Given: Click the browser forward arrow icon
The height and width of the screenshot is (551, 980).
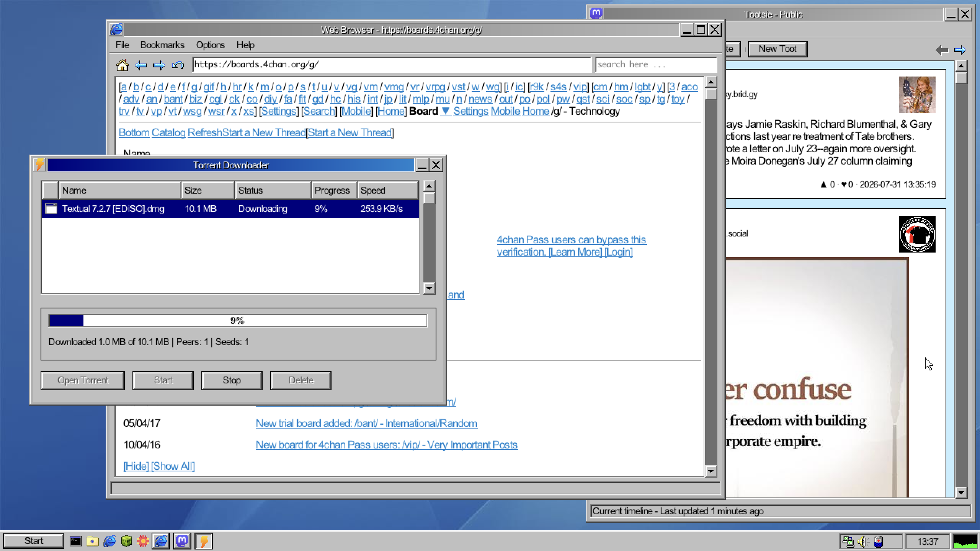Looking at the screenshot, I should coord(159,65).
